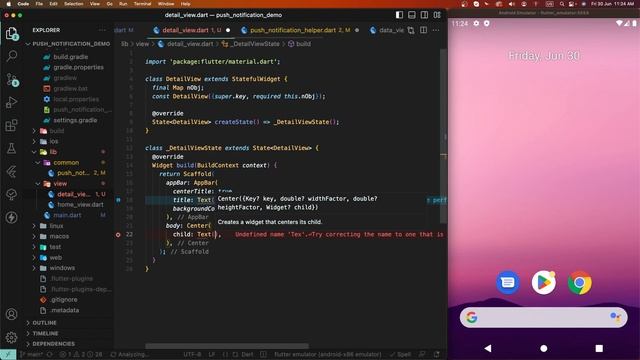This screenshot has width=640, height=360.
Task: Open build.gradle file
Action: coord(70,57)
